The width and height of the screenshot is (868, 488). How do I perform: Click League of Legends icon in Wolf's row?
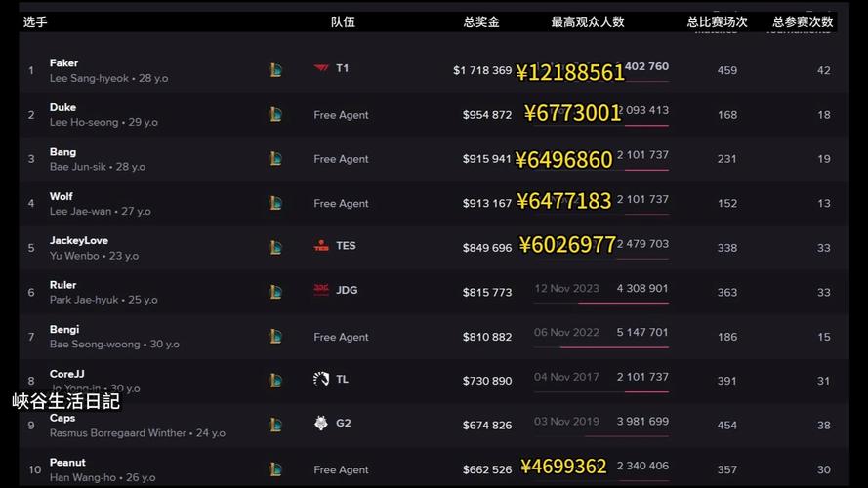tap(275, 203)
